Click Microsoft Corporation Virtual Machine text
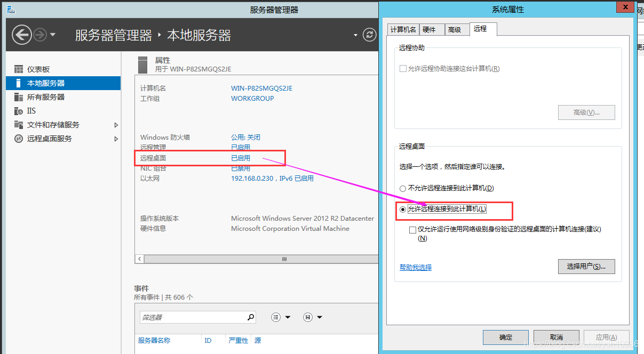 (x=290, y=229)
